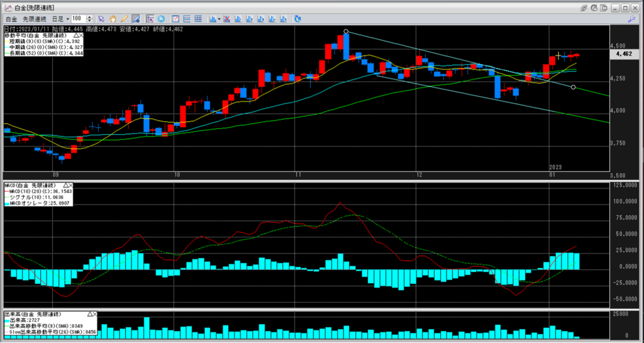
Task: Open the indicator chart dropdown arrow
Action: (x=219, y=19)
